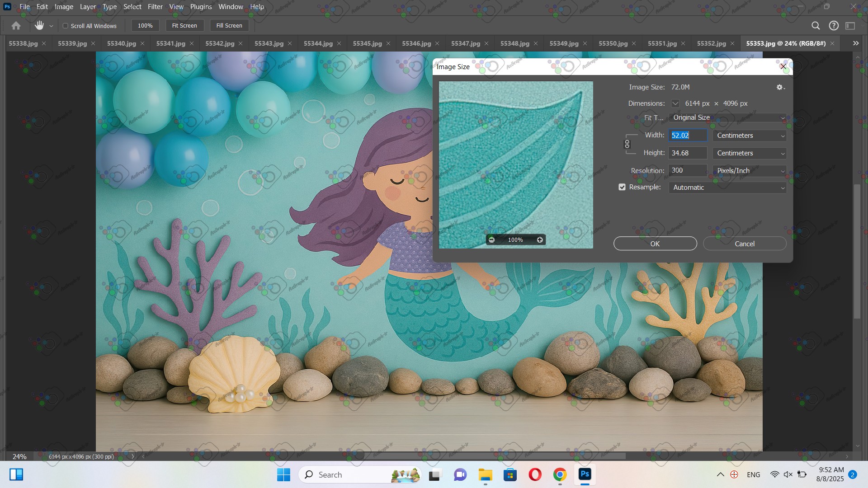The height and width of the screenshot is (488, 868).
Task: Click the taskbar Search box
Action: pos(360,475)
